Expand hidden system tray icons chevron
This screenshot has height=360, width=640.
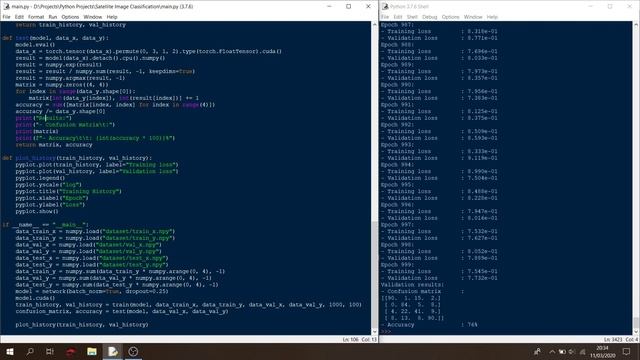coord(552,352)
